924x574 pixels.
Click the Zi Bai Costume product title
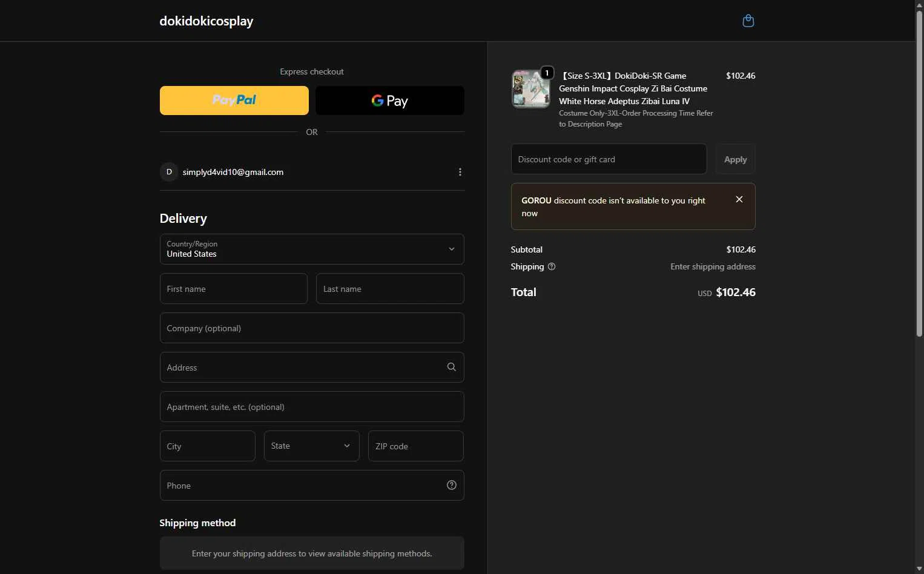[x=633, y=88]
